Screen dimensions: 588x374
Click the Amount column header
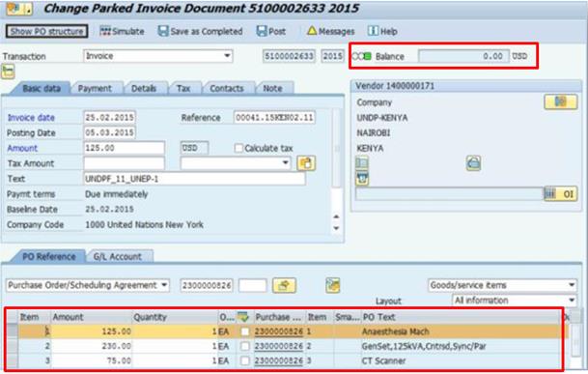92,317
